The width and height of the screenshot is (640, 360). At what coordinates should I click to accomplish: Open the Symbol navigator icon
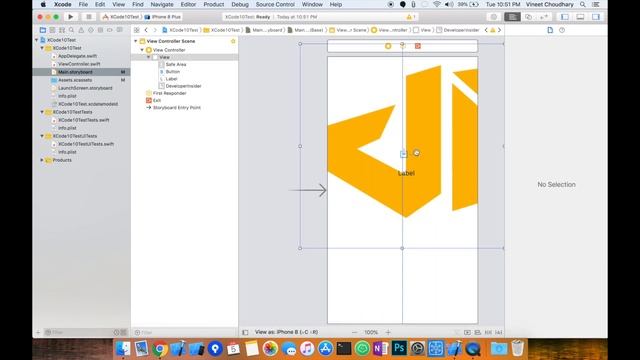pos(62,30)
